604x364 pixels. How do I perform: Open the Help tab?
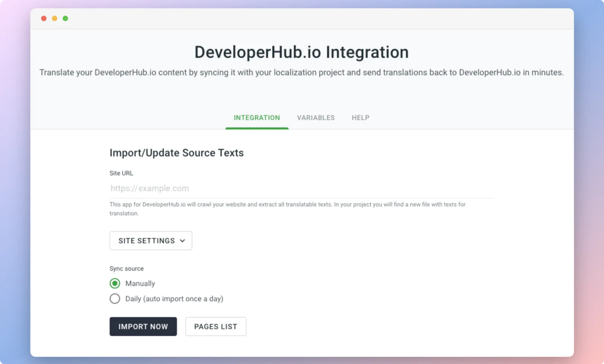(361, 118)
